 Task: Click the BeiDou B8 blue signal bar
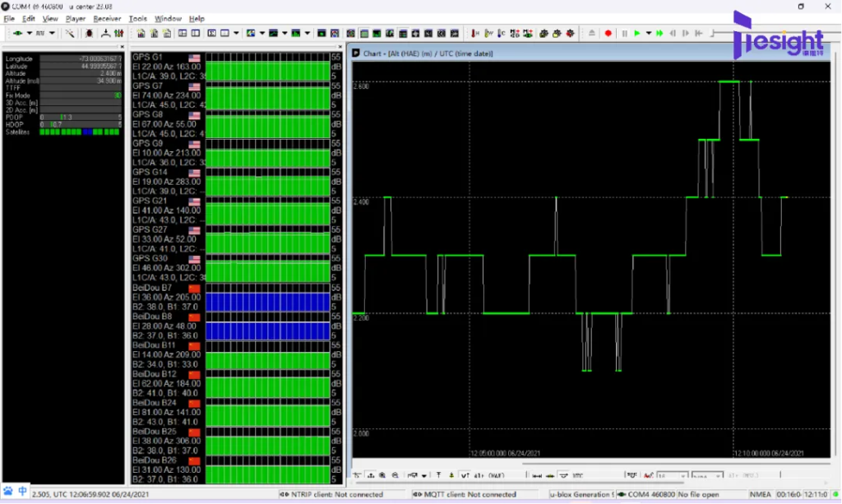(x=267, y=331)
